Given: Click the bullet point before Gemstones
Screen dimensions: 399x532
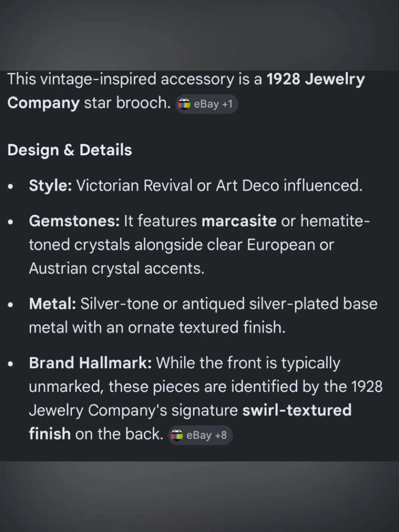Looking at the screenshot, I should 11,222.
